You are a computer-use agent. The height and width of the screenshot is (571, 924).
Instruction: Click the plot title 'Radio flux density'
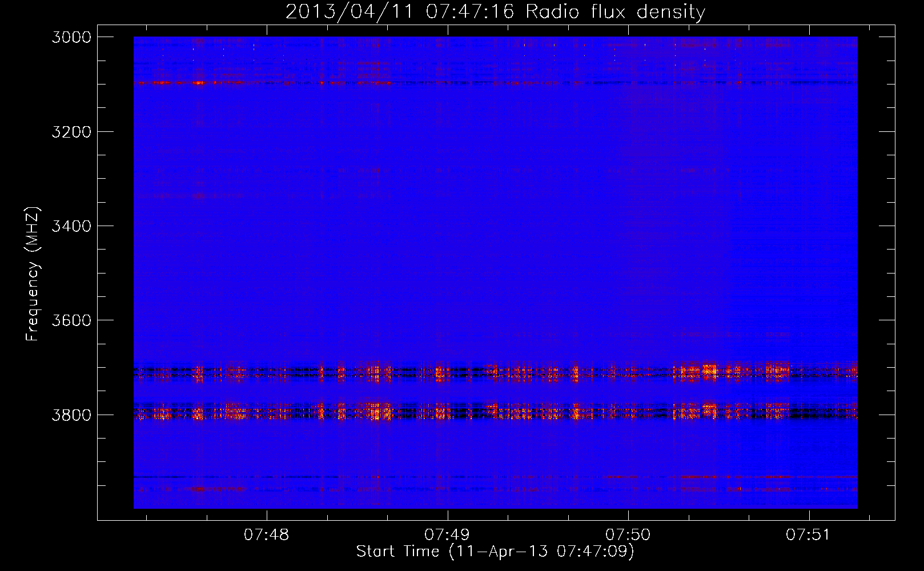point(616,12)
